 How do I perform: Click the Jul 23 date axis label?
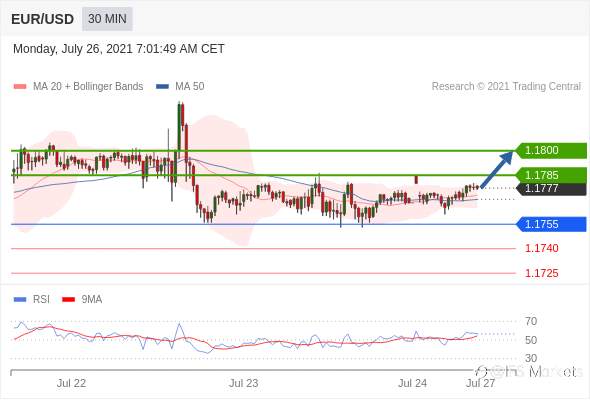pyautogui.click(x=244, y=383)
